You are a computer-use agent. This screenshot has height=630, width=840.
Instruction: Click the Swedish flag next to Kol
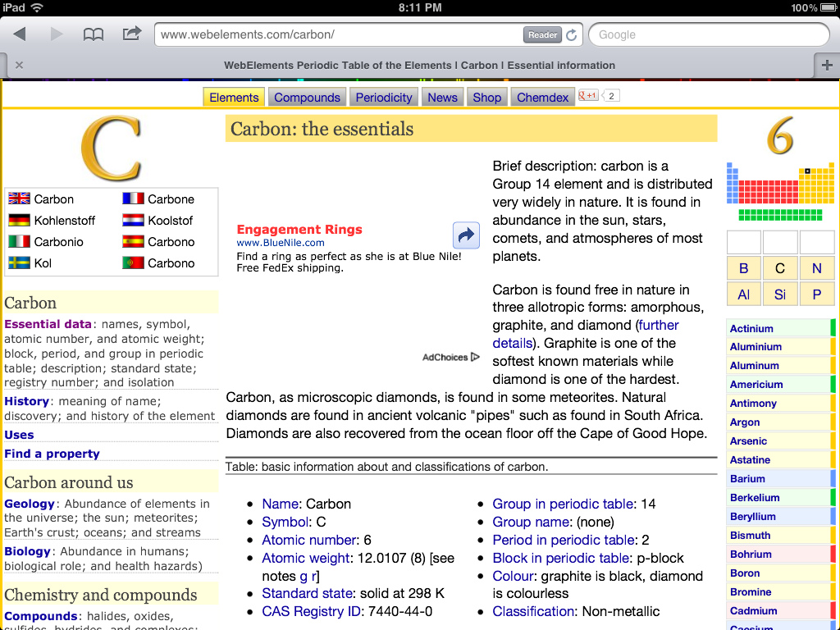coord(20,262)
